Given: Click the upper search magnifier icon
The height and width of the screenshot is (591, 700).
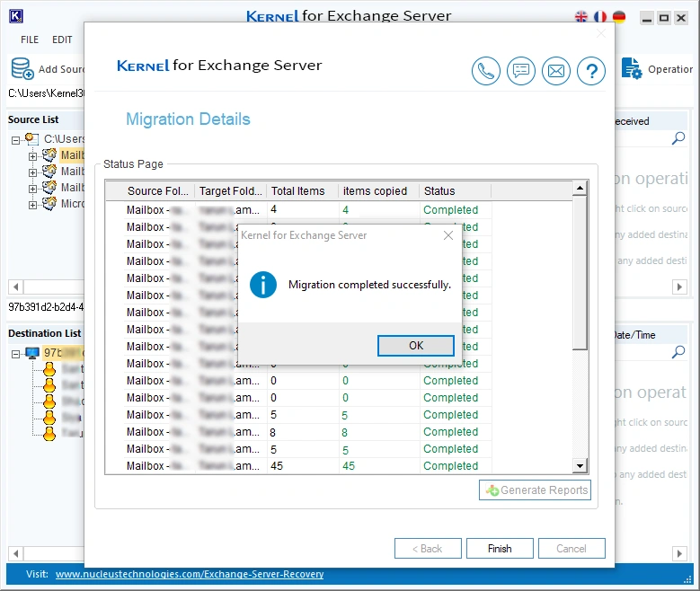Looking at the screenshot, I should click(x=678, y=138).
